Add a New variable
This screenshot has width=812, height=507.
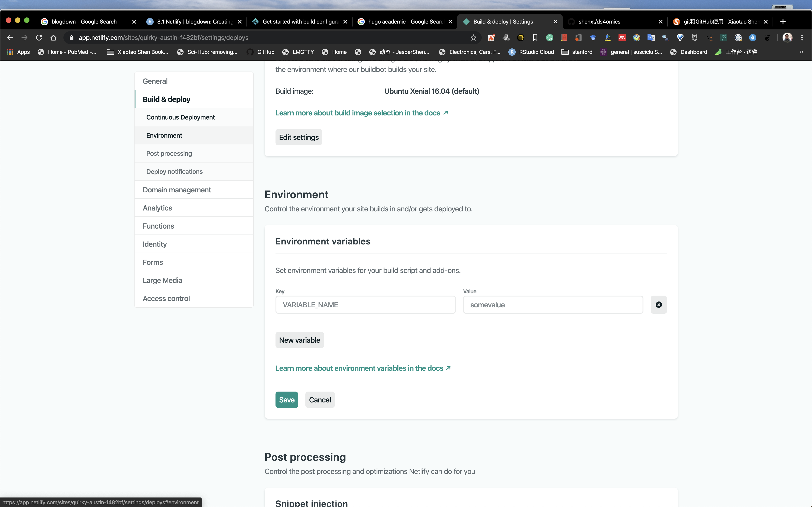(x=299, y=340)
